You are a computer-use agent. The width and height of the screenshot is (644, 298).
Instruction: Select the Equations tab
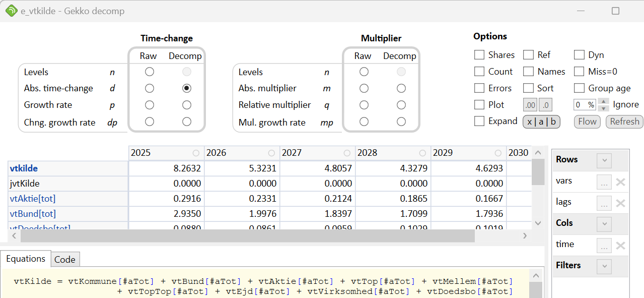(x=26, y=259)
